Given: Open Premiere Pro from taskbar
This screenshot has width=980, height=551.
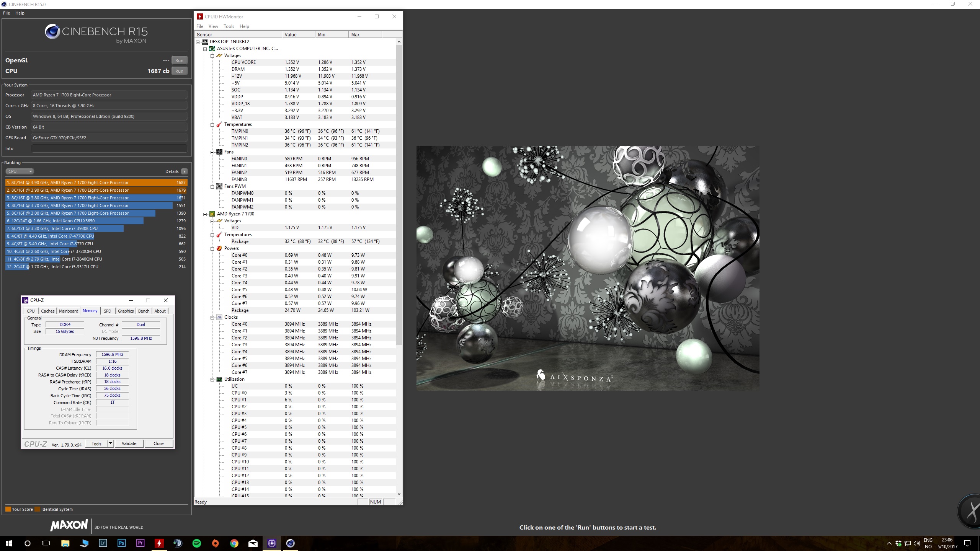Looking at the screenshot, I should (x=140, y=543).
